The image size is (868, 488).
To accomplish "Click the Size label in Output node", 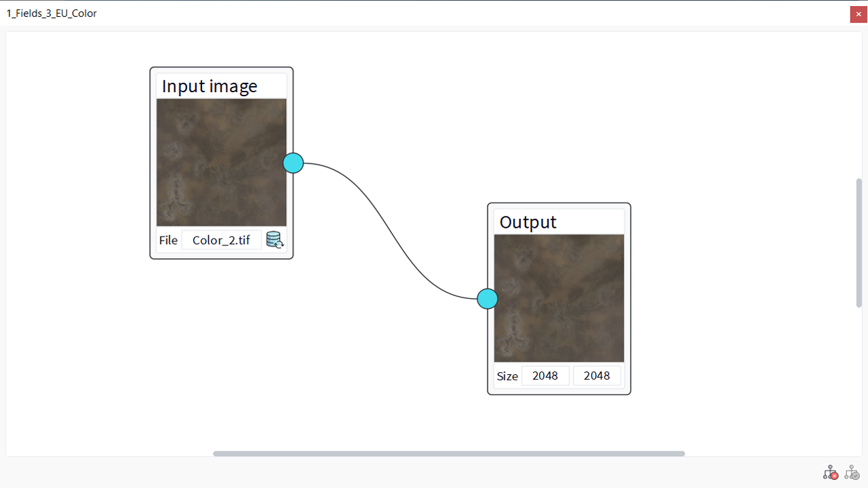I will 507,376.
